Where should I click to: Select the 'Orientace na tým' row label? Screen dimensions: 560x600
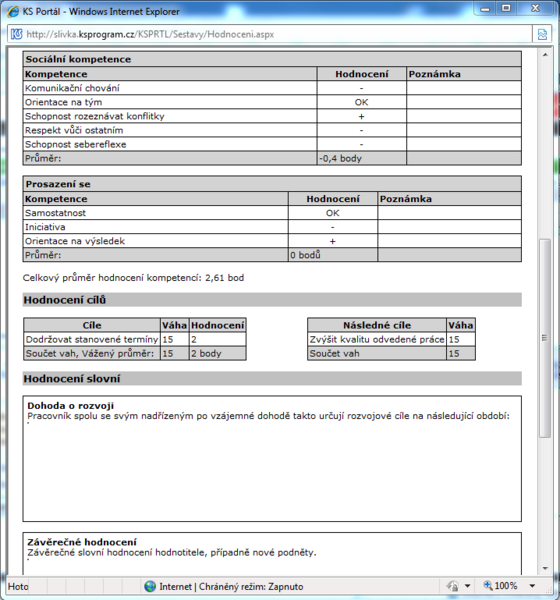(64, 102)
